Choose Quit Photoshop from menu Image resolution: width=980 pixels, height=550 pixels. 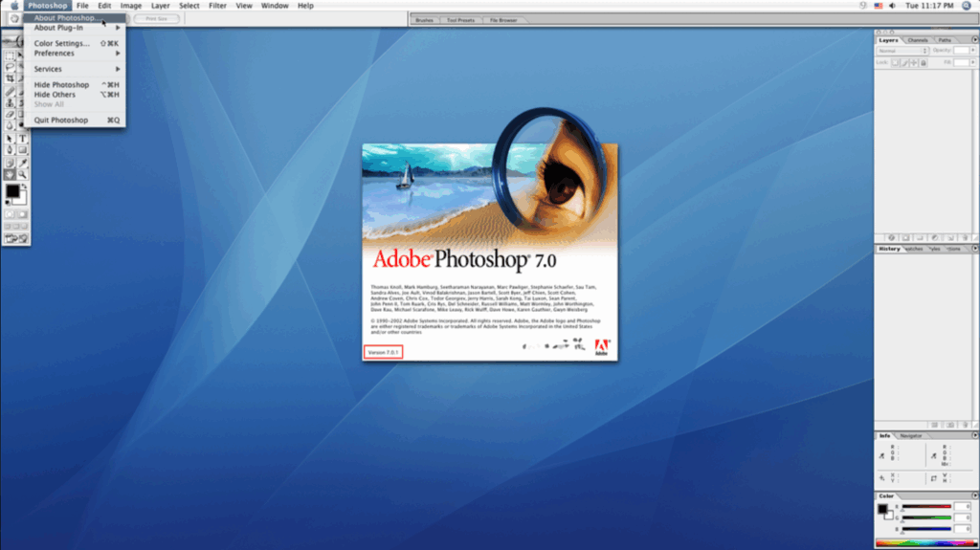pos(75,120)
